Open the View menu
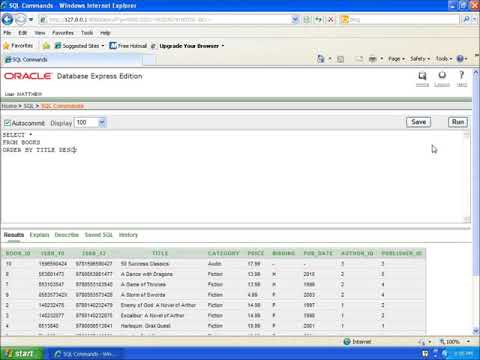Image resolution: width=480 pixels, height=360 pixels. click(40, 33)
